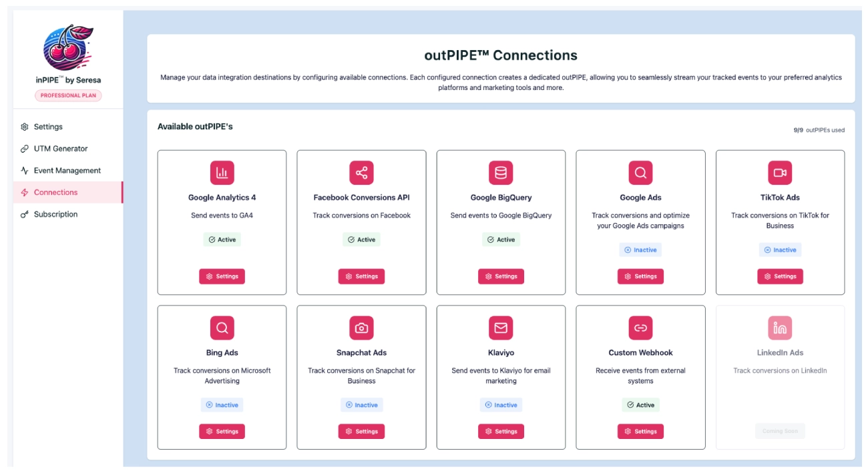Go to Event Management in the sidebar
The height and width of the screenshot is (471, 868).
pyautogui.click(x=68, y=171)
